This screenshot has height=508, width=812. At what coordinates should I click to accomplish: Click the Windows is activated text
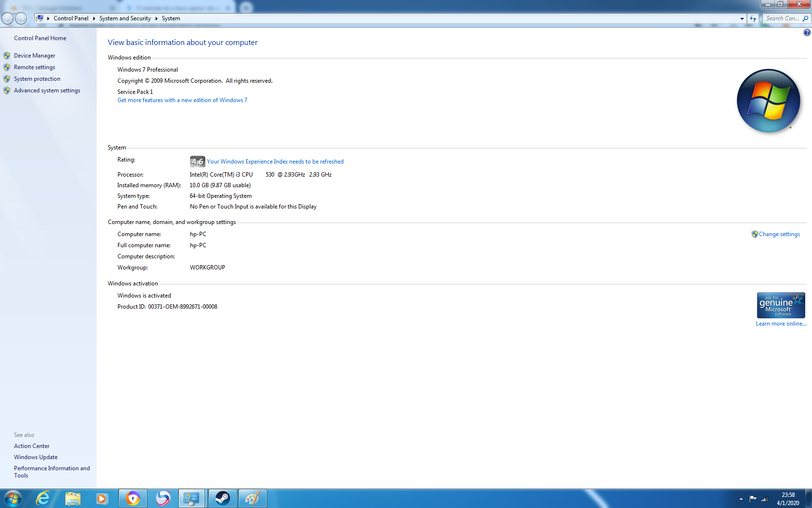click(x=144, y=296)
